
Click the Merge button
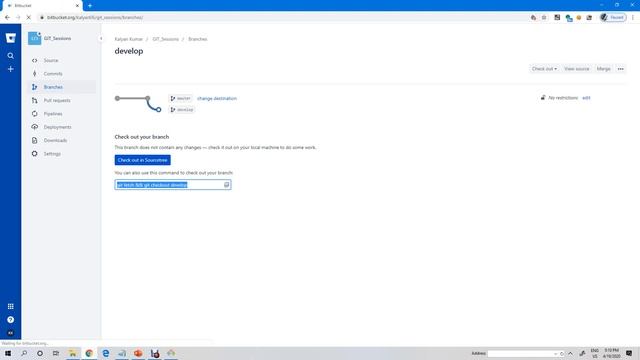point(604,69)
